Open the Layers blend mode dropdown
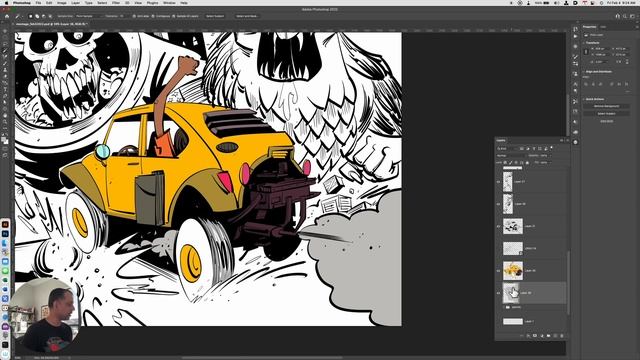The height and width of the screenshot is (360, 640). [510, 156]
